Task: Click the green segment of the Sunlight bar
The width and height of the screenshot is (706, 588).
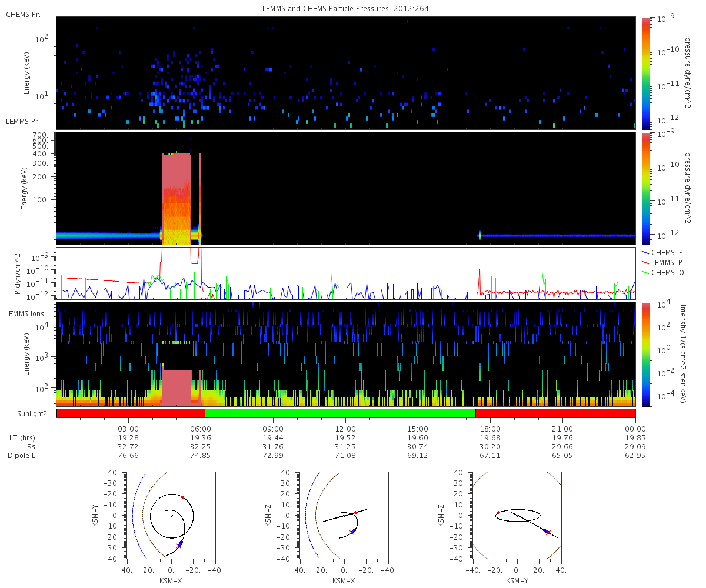Action: [x=339, y=413]
